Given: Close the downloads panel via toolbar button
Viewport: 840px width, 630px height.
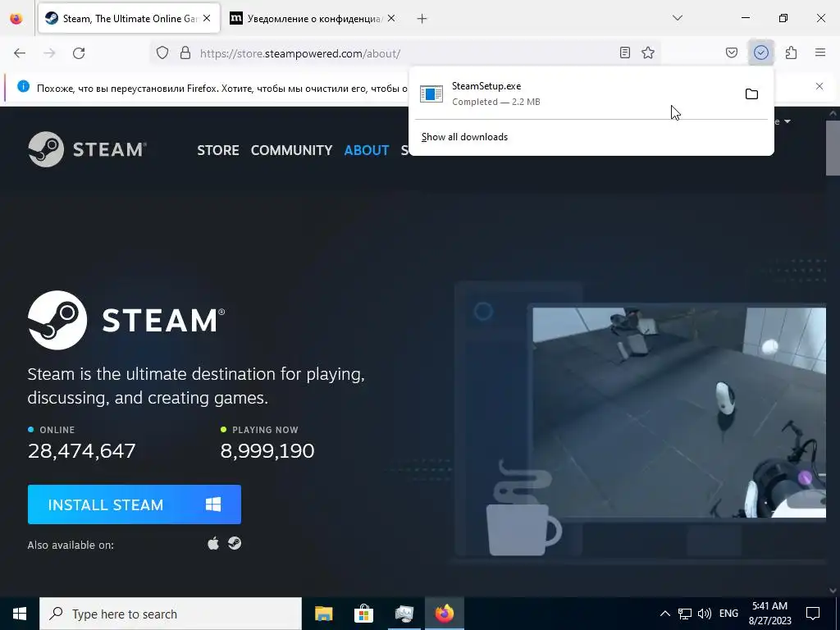Looking at the screenshot, I should 761,52.
